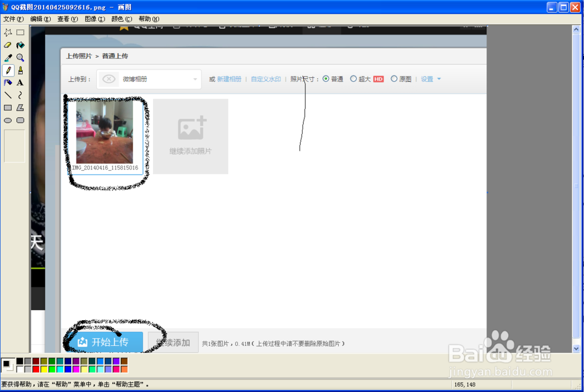Open the 颜色 menu
Screen dimensions: 584x392
tap(121, 19)
